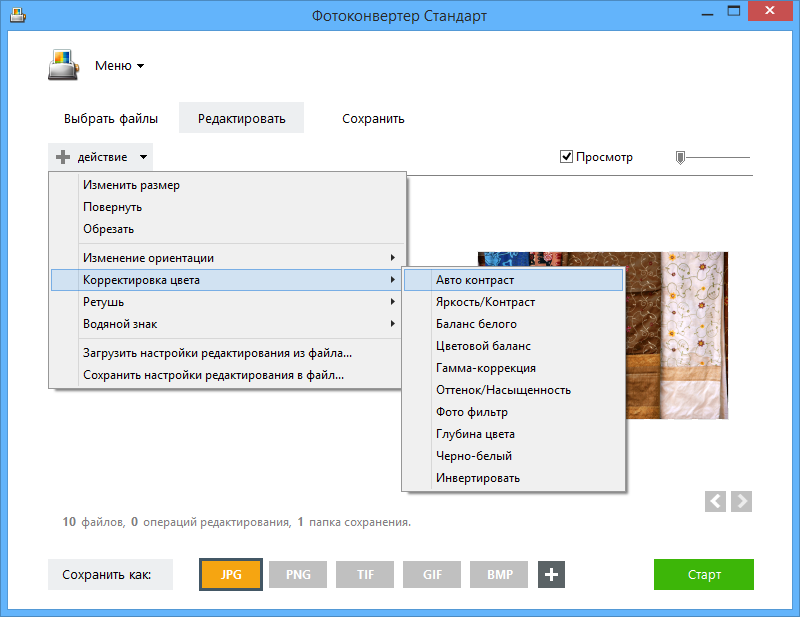Screen dimensions: 800x617
Task: Select Глубина цвета option
Action: (x=513, y=434)
